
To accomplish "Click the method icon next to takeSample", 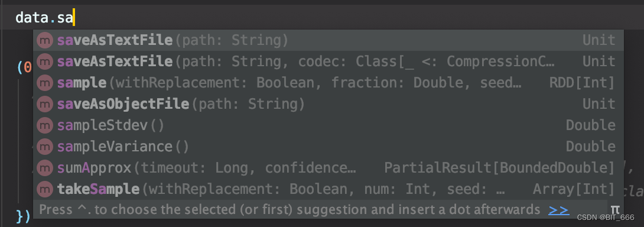I will pos(45,189).
